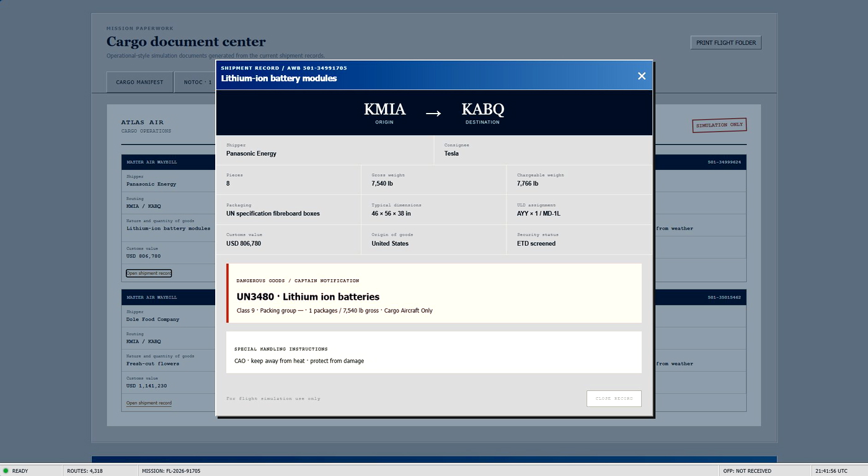This screenshot has height=476, width=868.
Task: Click the Close Record button
Action: [x=614, y=398]
